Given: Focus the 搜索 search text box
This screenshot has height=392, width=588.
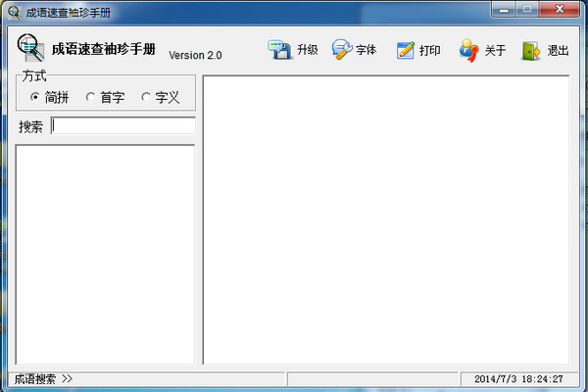Looking at the screenshot, I should (x=123, y=125).
